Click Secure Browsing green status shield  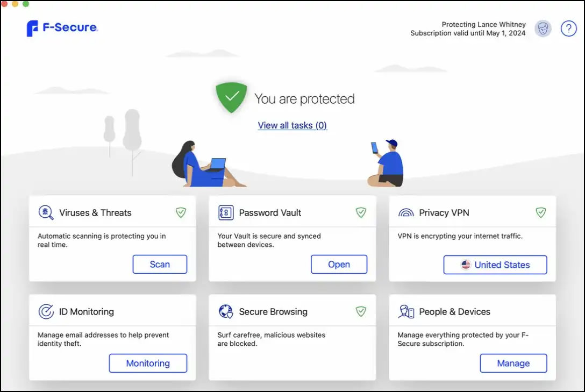(x=361, y=311)
